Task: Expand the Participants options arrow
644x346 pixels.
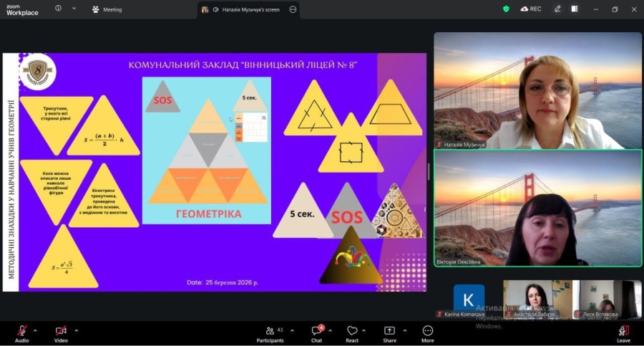Action: tap(292, 330)
